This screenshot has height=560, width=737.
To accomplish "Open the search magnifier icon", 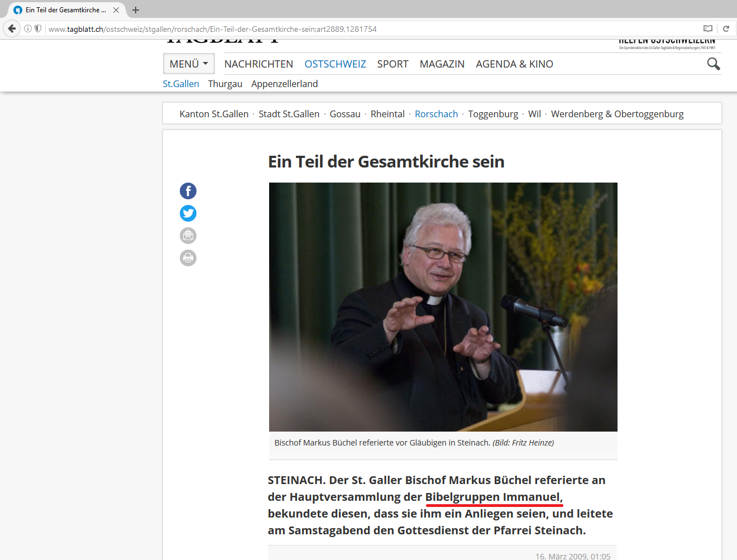I will 713,64.
